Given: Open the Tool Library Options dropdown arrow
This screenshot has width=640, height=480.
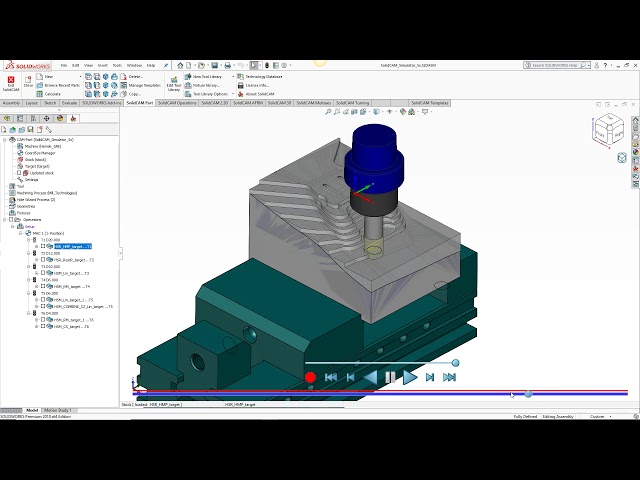Looking at the screenshot, I should (x=233, y=94).
